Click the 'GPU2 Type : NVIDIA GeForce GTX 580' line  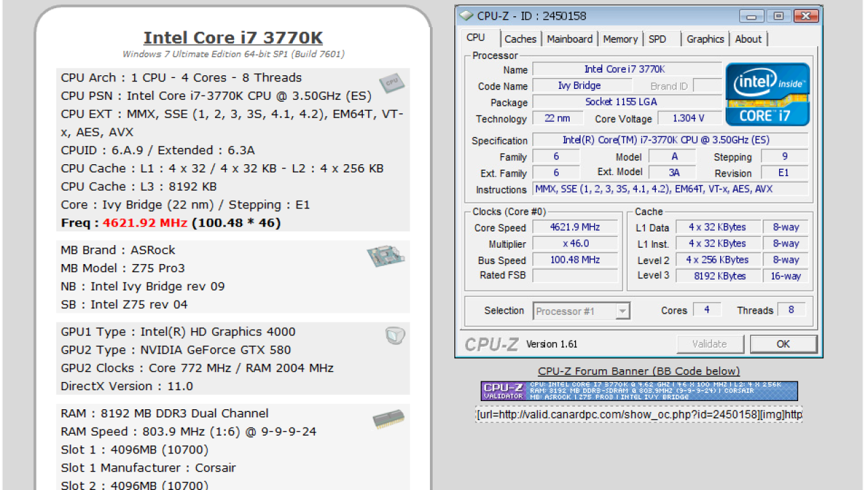click(176, 350)
